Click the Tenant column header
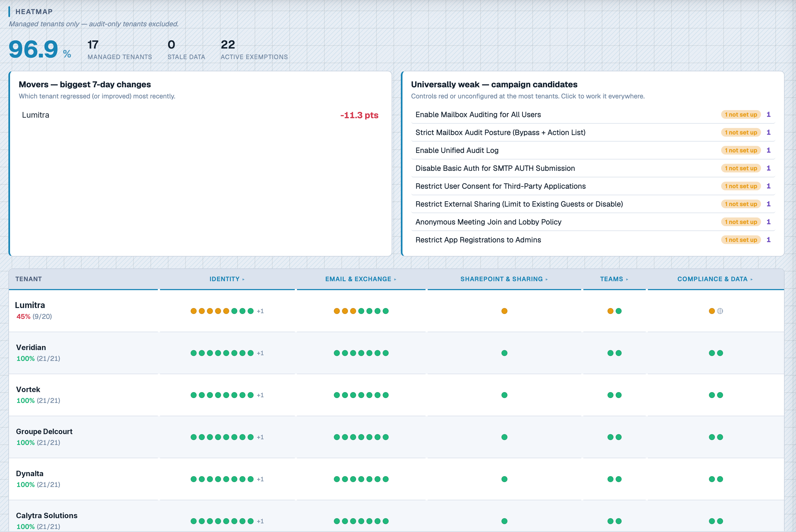 (x=28, y=279)
